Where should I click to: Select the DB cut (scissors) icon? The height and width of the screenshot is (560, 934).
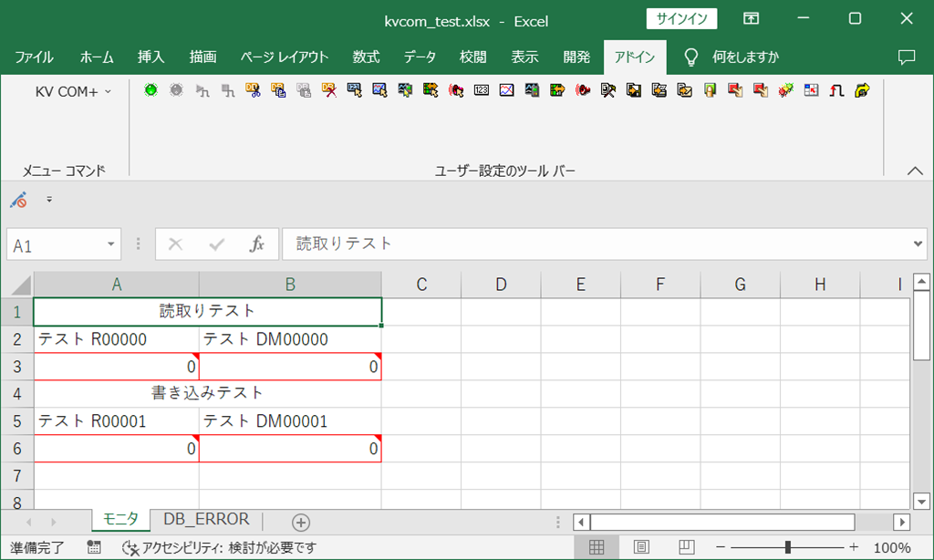coord(254,90)
